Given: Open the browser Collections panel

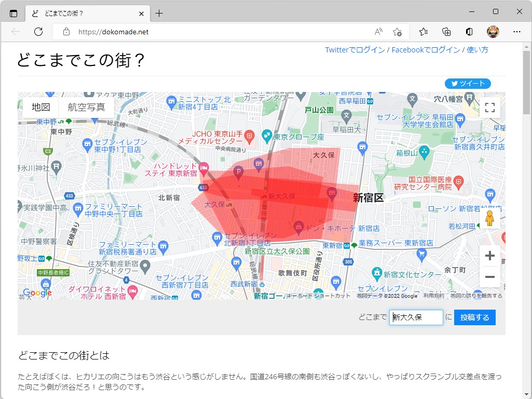Looking at the screenshot, I should click(x=446, y=32).
